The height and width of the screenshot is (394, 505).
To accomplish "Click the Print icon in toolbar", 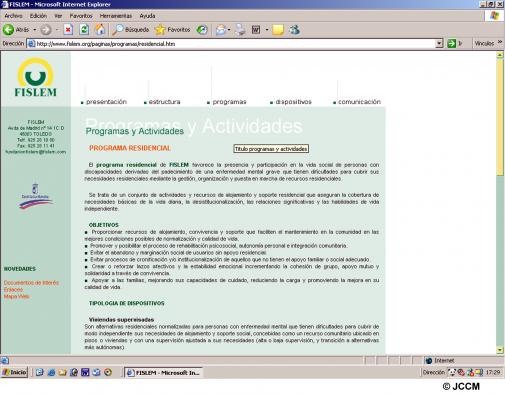I will point(240,30).
